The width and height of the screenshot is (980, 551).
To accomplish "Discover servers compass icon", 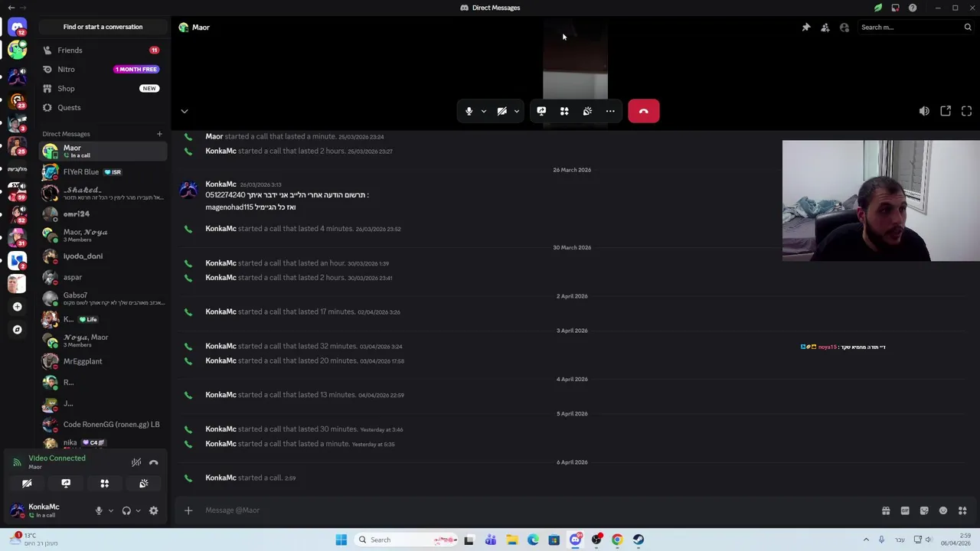I will click(x=17, y=330).
